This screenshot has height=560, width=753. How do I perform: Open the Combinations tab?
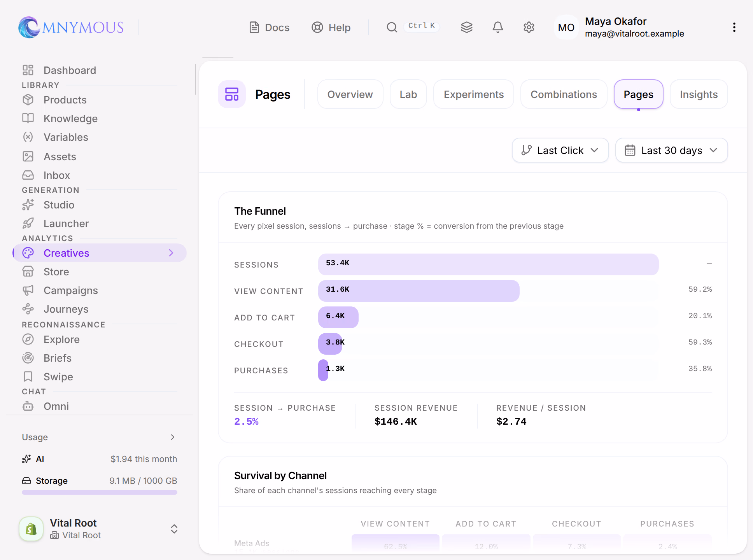564,94
